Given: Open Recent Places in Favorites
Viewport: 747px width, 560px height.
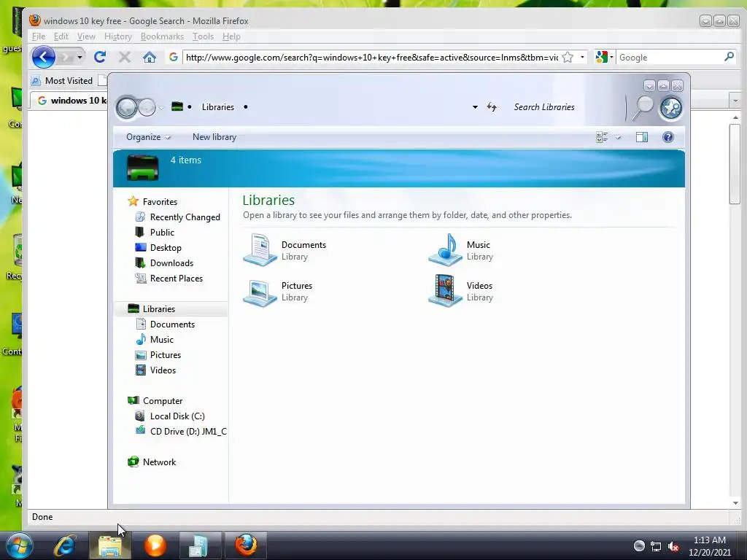Looking at the screenshot, I should tap(177, 278).
